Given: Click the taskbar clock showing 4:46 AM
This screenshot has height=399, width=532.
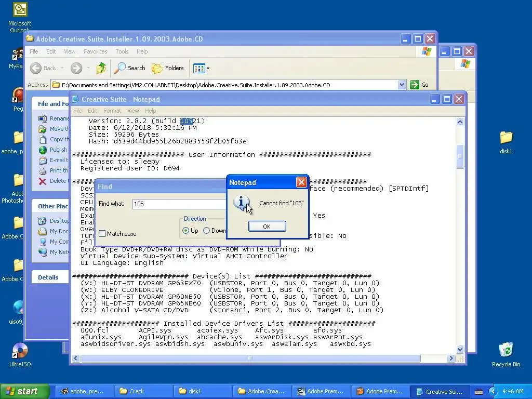Looking at the screenshot, I should tap(513, 392).
